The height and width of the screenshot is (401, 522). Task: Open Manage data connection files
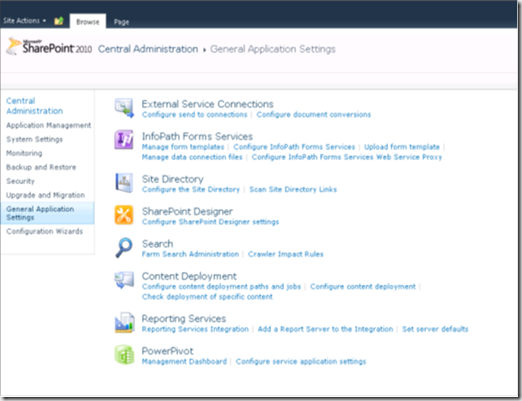[192, 157]
